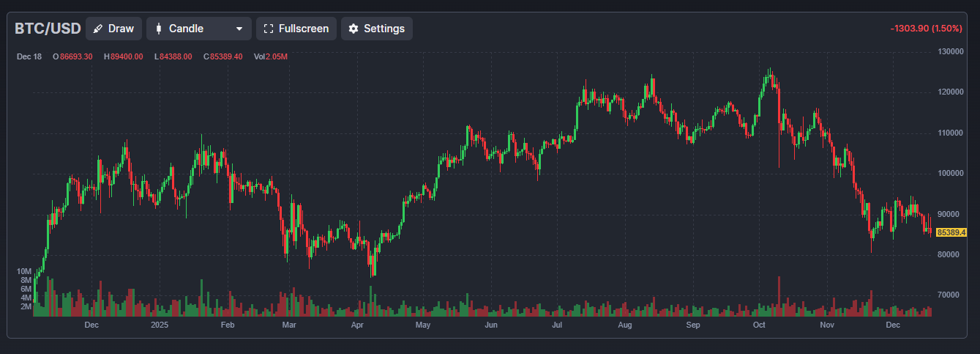Select the yellow 85389.4 current price tag
Image resolution: width=980 pixels, height=354 pixels.
pos(951,232)
